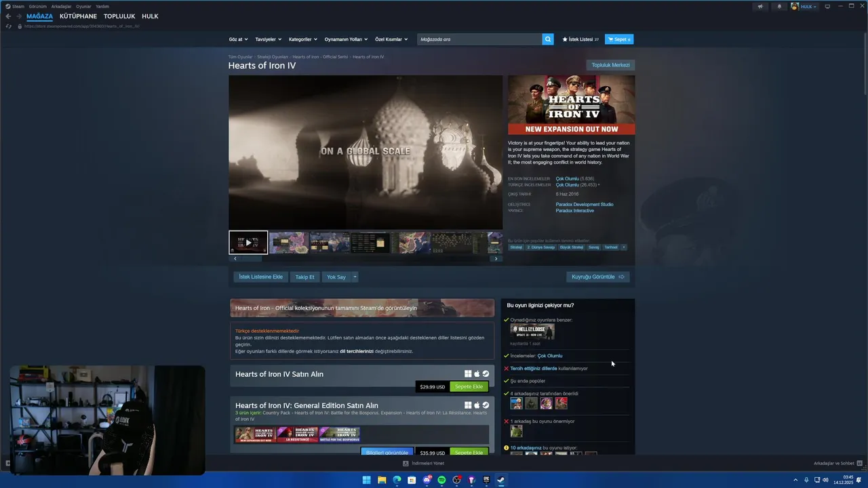Open Friends and Chat icon bottom right
Viewport: 868px width, 488px height.
click(x=860, y=464)
